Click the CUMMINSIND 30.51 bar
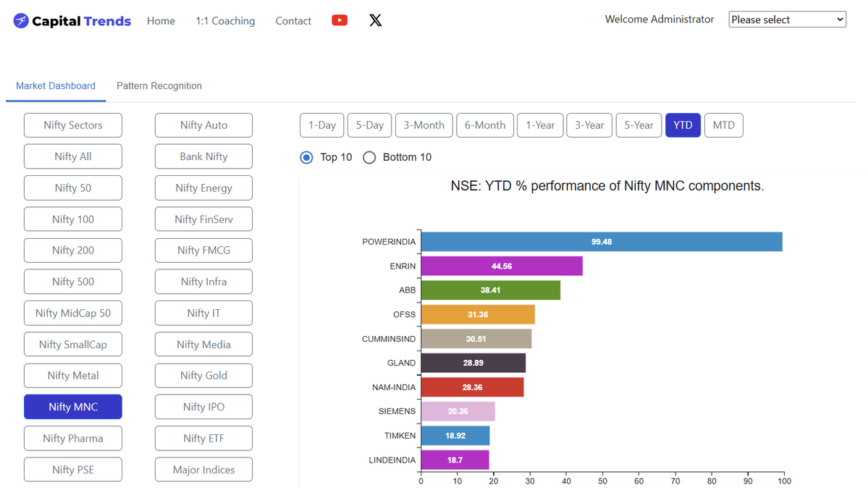Viewport: 868px width, 488px height. 476,339
